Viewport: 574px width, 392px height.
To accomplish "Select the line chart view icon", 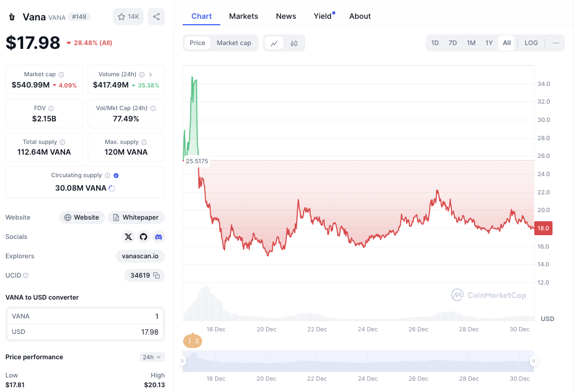I will [274, 43].
